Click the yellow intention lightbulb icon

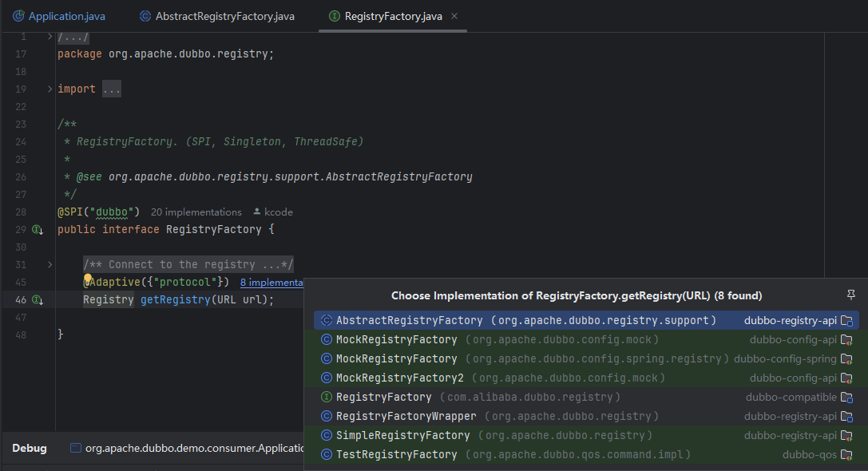coord(89,279)
